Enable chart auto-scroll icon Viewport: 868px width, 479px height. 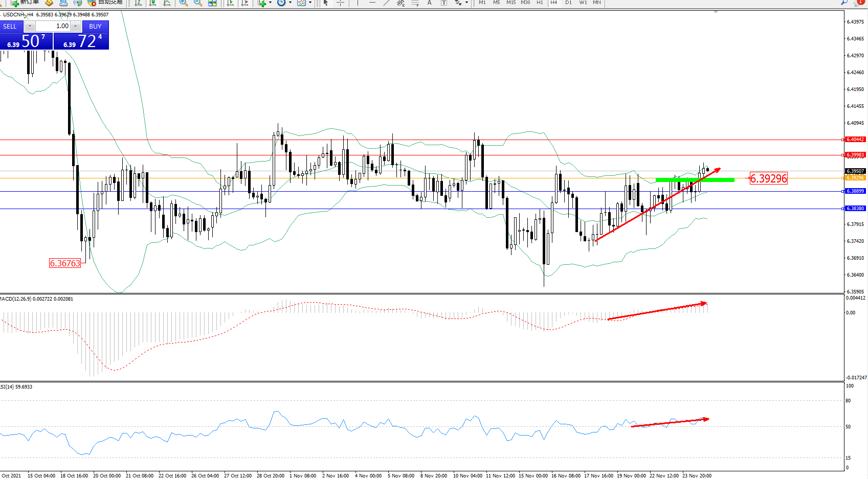click(x=230, y=3)
